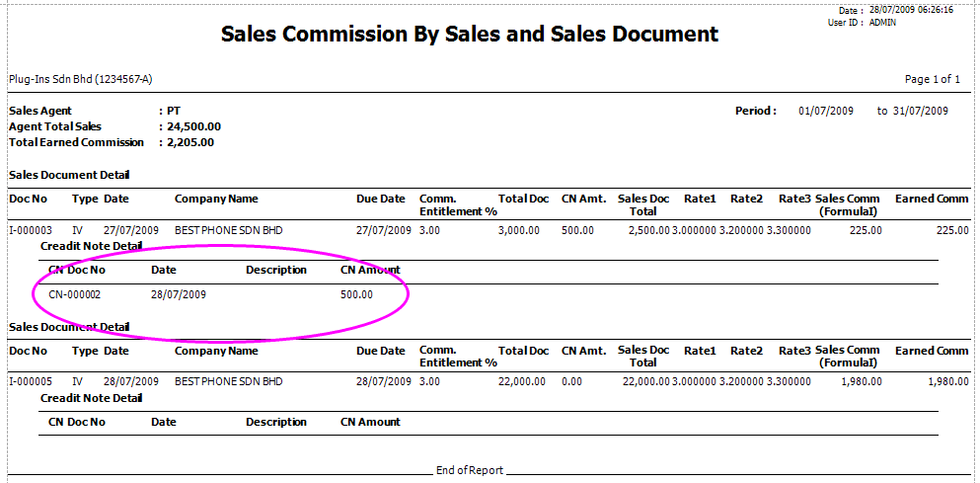Select Total Doc value 3,000.00
Image resolution: width=980 pixels, height=483 pixels.
pos(518,230)
